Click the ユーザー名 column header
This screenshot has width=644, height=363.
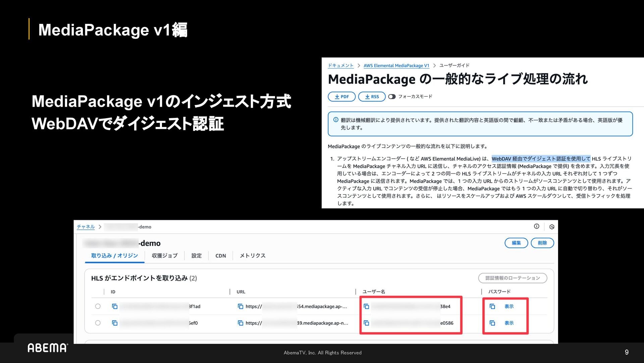[x=374, y=292]
